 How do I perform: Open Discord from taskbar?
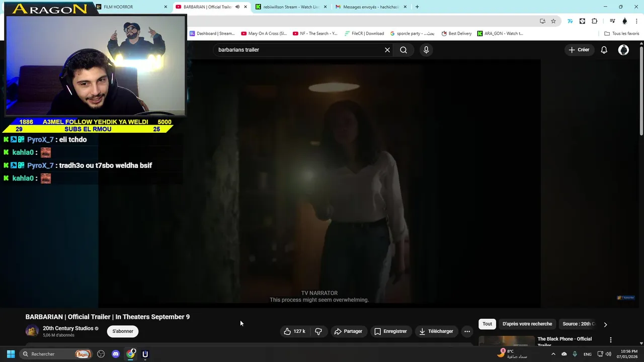click(x=116, y=354)
